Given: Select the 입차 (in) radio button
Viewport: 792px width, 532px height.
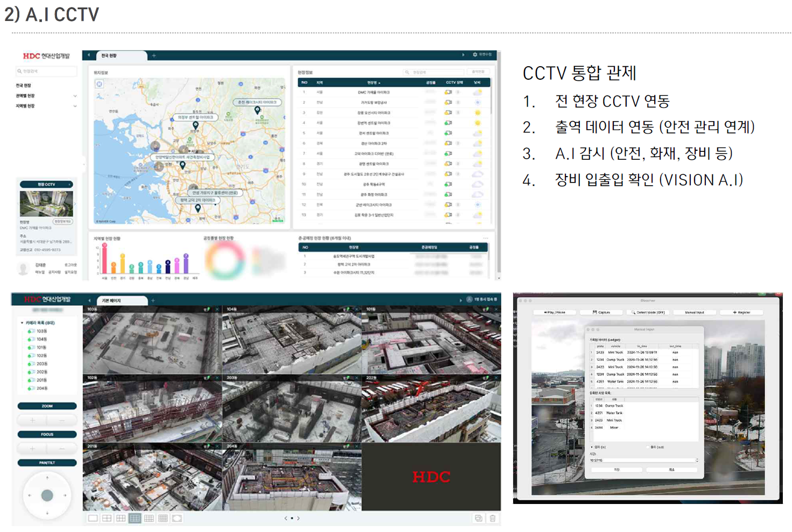Looking at the screenshot, I should [x=592, y=447].
